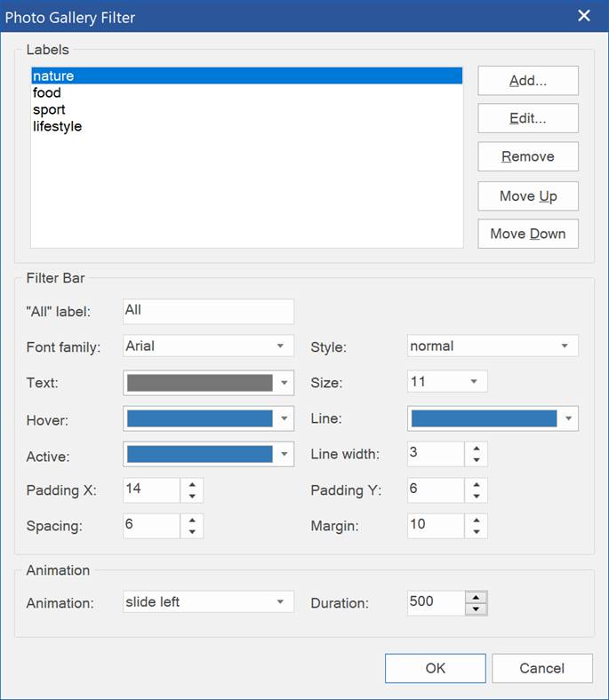Click the "All" label text field
The width and height of the screenshot is (609, 700).
coord(209,311)
